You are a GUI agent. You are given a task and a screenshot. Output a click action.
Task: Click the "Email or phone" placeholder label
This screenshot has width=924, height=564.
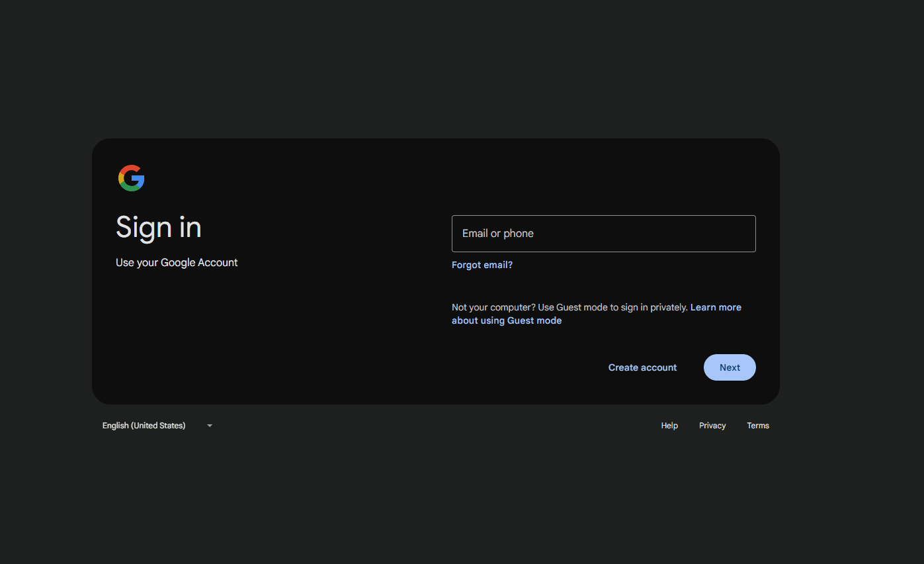point(497,234)
